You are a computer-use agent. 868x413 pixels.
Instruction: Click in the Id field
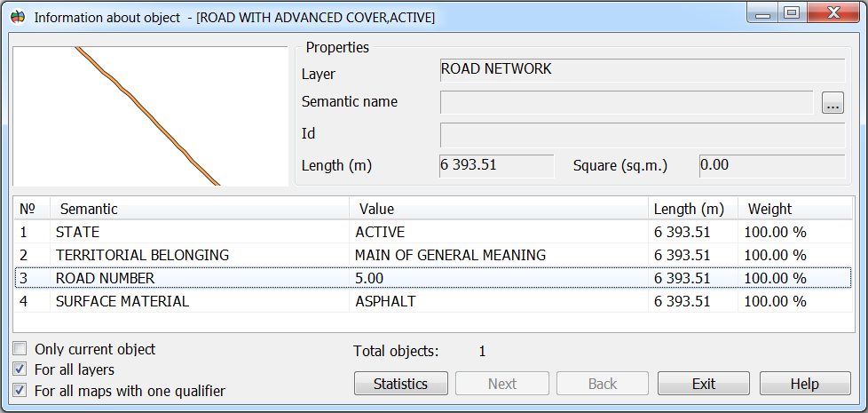coord(642,135)
